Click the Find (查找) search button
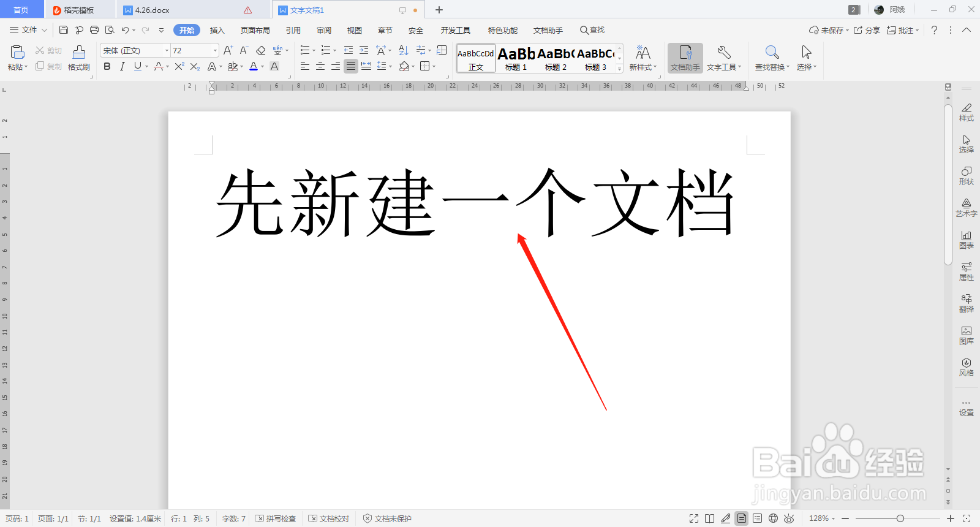980x527 pixels. click(592, 30)
